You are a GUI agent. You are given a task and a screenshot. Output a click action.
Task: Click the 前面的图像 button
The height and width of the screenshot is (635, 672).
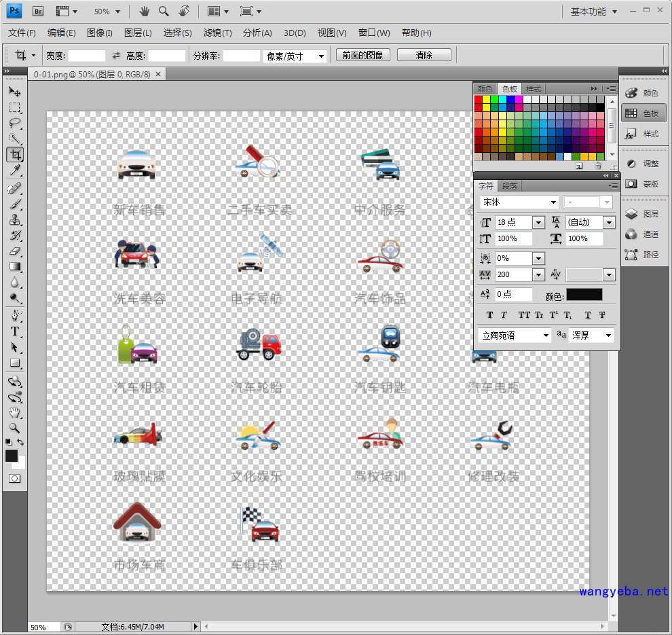pyautogui.click(x=362, y=55)
